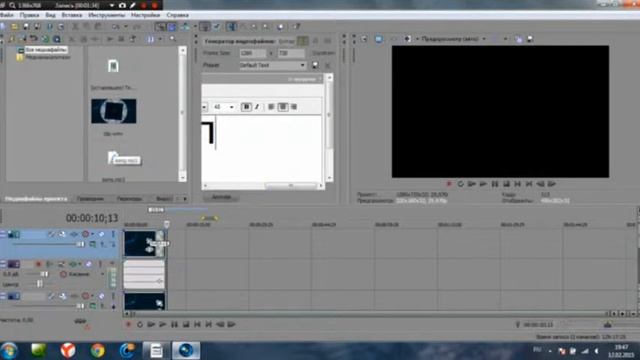Click the Frame Size width input field
Image resolution: width=640 pixels, height=360 pixels.
[253, 53]
